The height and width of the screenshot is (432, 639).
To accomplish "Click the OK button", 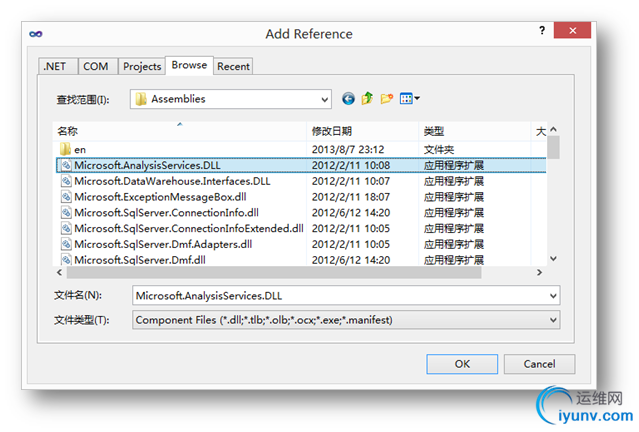I will [462, 364].
